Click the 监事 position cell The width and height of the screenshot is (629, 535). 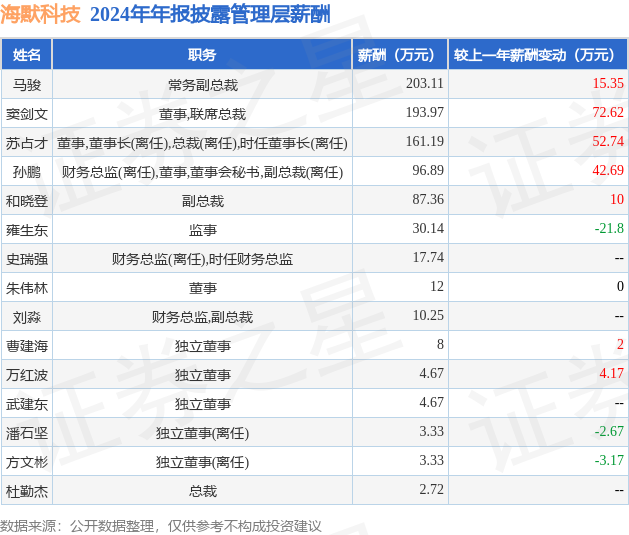tap(203, 230)
